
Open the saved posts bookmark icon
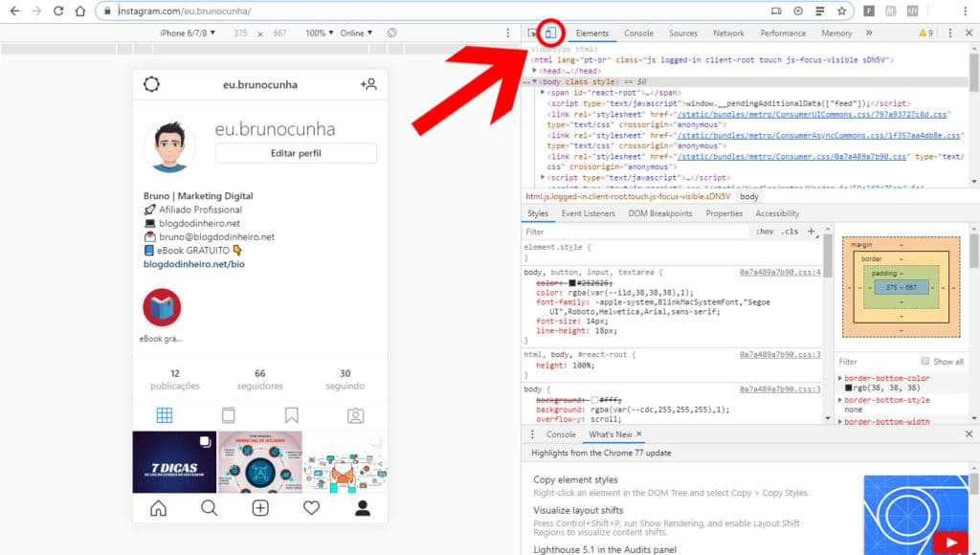292,415
